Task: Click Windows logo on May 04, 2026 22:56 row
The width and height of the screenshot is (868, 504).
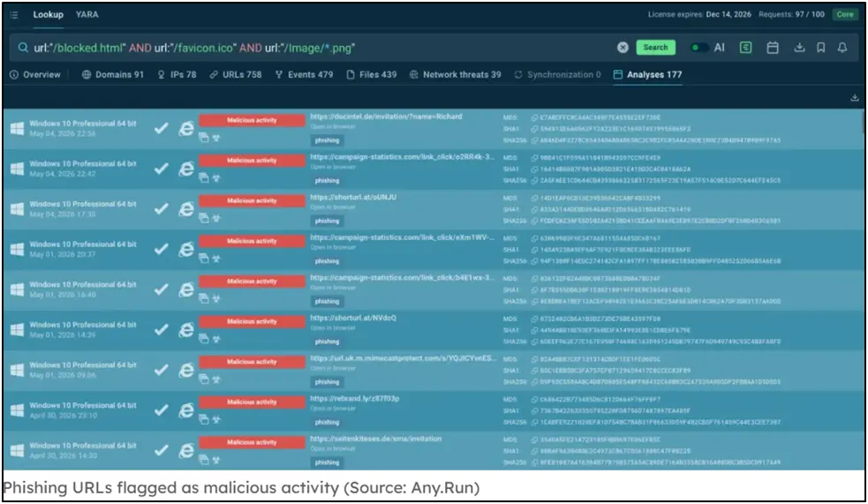Action: pyautogui.click(x=17, y=128)
